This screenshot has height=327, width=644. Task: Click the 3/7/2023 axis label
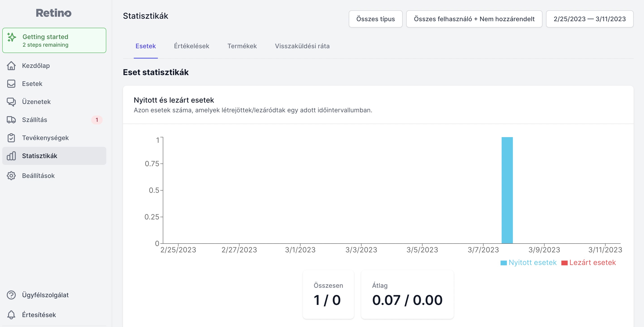[x=483, y=250]
